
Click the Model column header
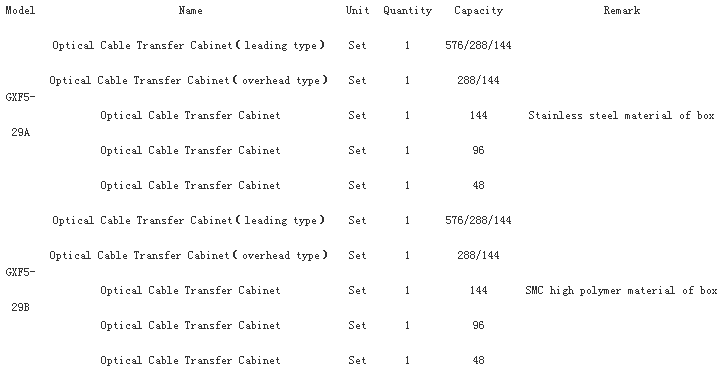[x=20, y=10]
